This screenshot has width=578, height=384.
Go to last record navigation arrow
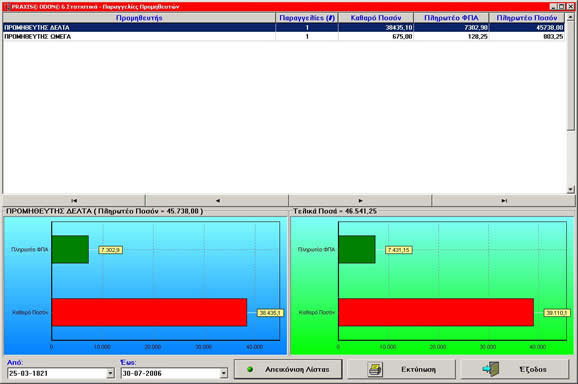pos(504,200)
